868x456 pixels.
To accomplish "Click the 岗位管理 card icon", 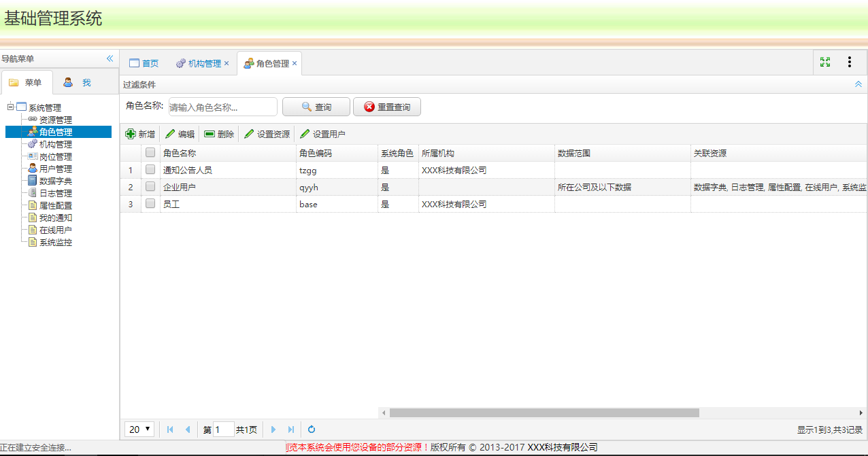I will (x=33, y=156).
